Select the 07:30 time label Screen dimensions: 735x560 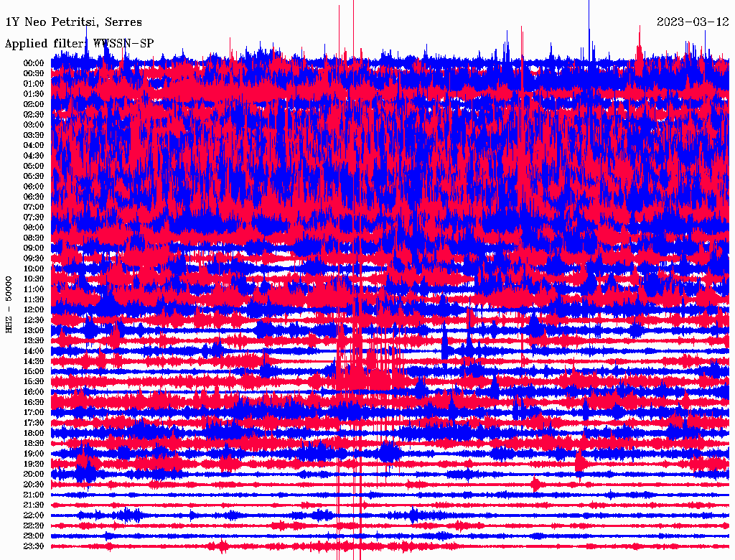tap(34, 217)
